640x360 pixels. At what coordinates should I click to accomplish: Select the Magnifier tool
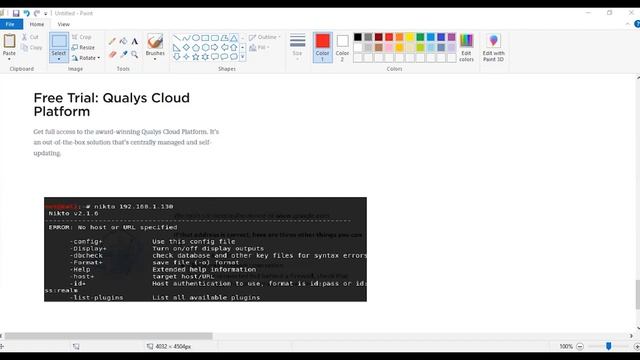pyautogui.click(x=135, y=54)
